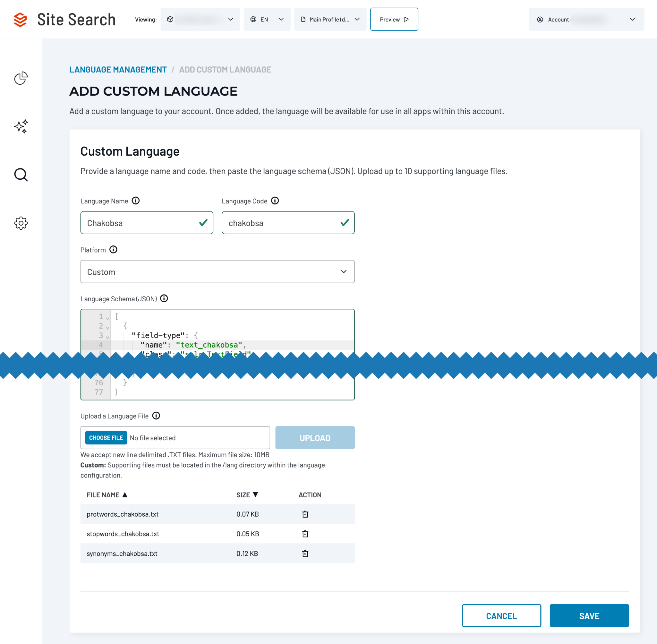657x644 pixels.
Task: Select the protwords_chakobsa.txt file name
Action: coord(123,514)
